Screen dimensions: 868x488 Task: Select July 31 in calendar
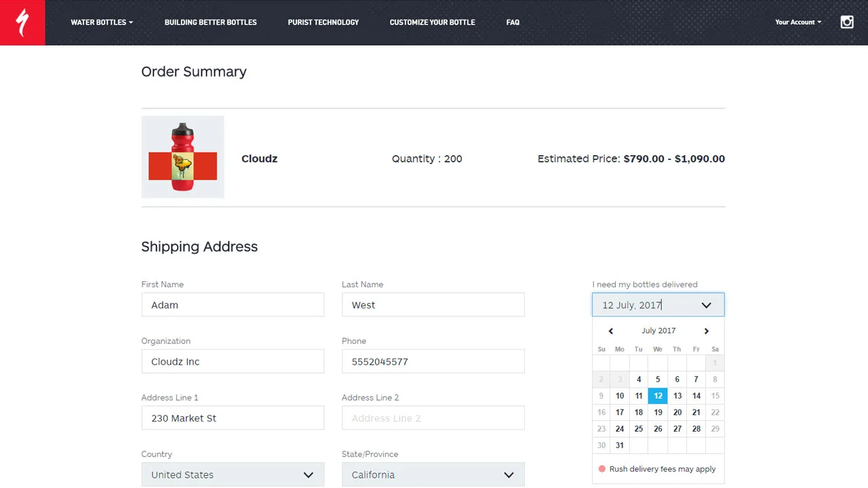pos(620,445)
